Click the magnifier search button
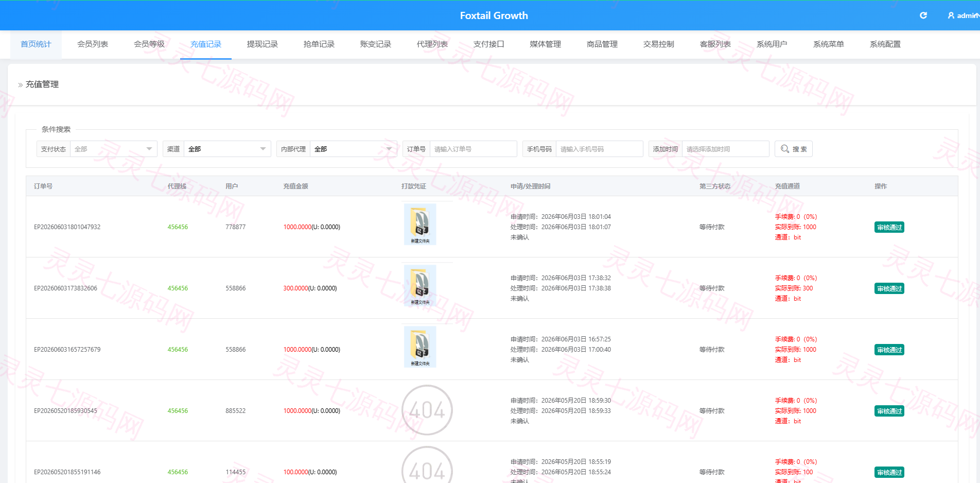Viewport: 980px width, 483px height. pos(793,149)
